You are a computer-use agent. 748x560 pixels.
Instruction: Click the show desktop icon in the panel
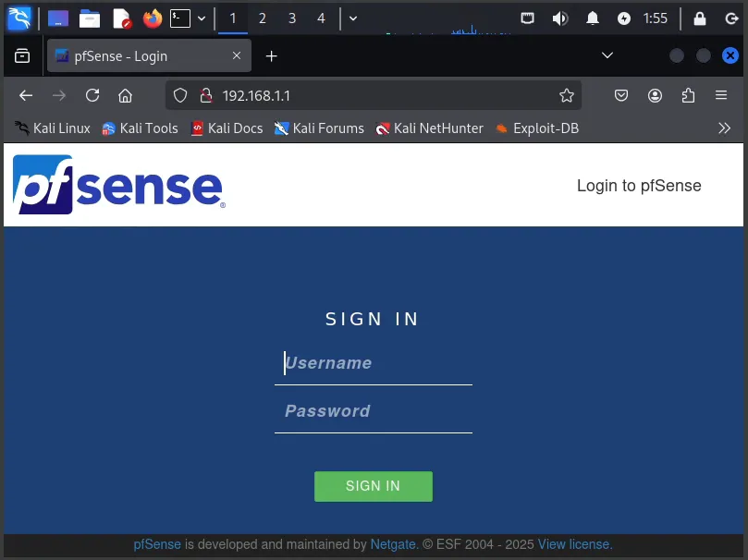(x=58, y=18)
